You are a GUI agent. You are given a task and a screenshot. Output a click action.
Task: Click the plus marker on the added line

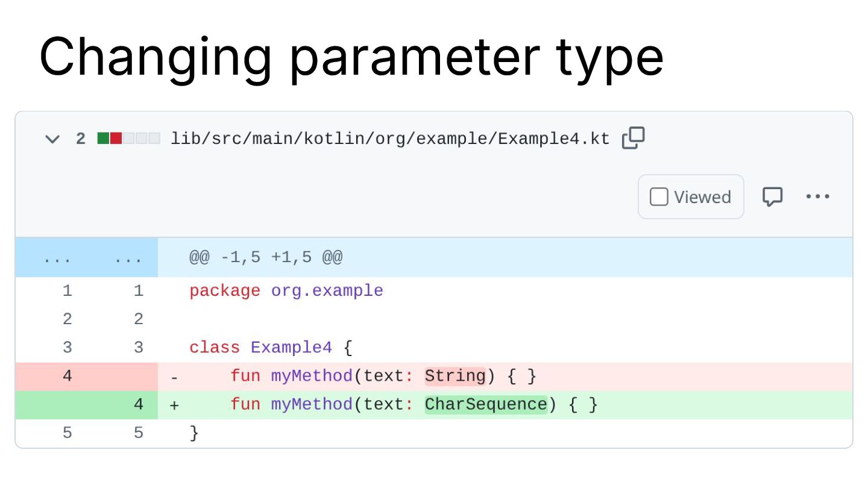click(174, 405)
